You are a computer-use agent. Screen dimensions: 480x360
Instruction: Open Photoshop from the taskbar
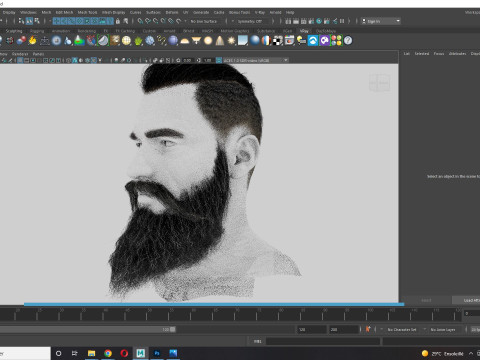tap(157, 353)
